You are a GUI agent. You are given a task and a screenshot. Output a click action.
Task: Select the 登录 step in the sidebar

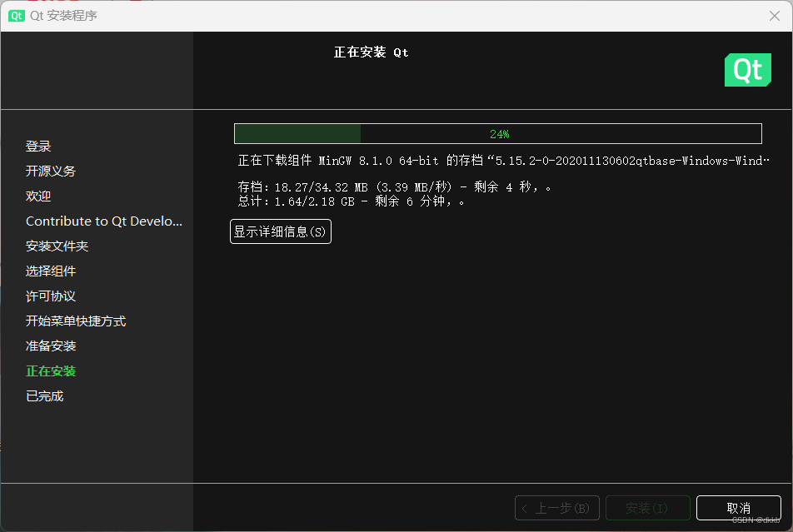[x=38, y=147]
